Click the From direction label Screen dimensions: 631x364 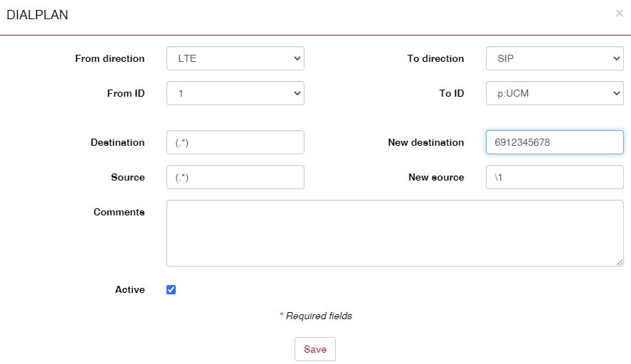[110, 58]
